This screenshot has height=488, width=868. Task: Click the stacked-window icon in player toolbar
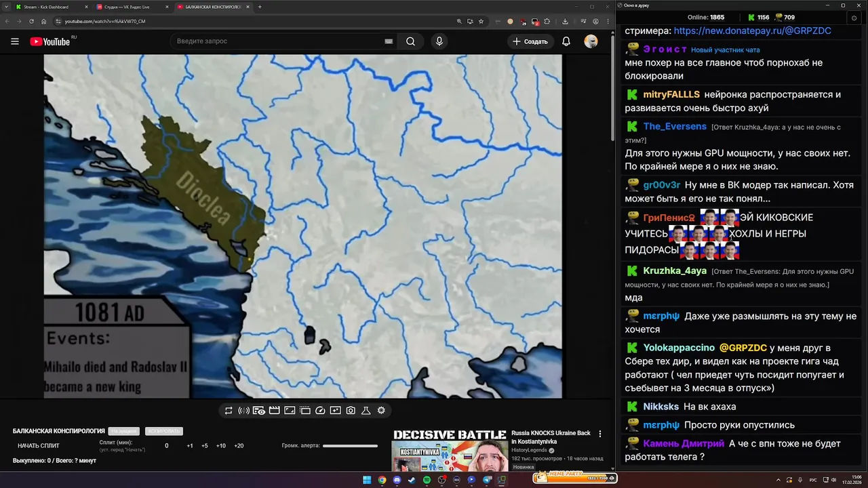(x=304, y=411)
